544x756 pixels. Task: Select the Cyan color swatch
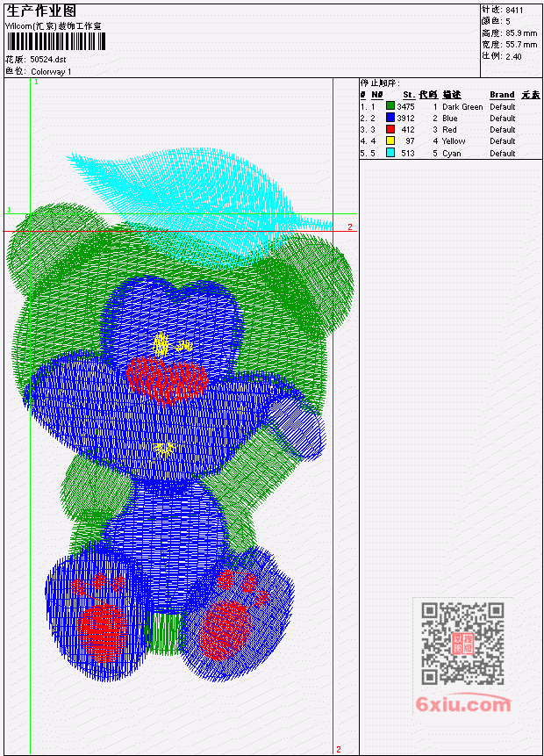390,153
